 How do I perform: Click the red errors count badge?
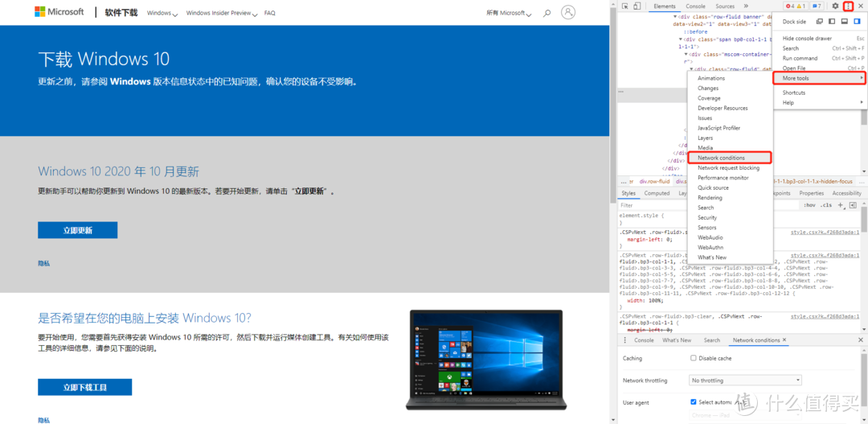788,6
